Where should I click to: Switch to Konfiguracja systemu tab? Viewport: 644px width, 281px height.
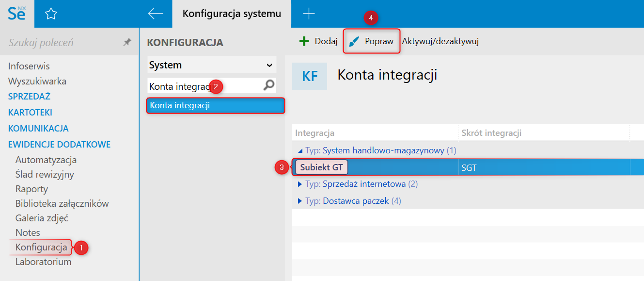(232, 14)
